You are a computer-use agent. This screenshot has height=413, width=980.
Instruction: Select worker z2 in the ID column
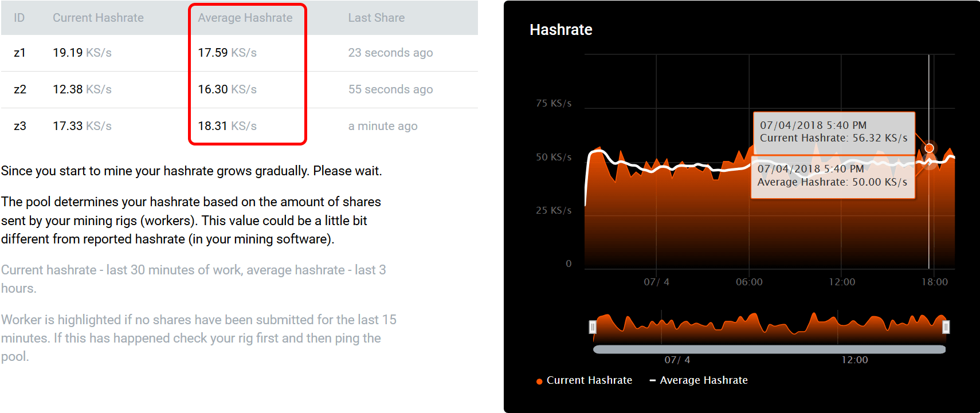click(20, 89)
